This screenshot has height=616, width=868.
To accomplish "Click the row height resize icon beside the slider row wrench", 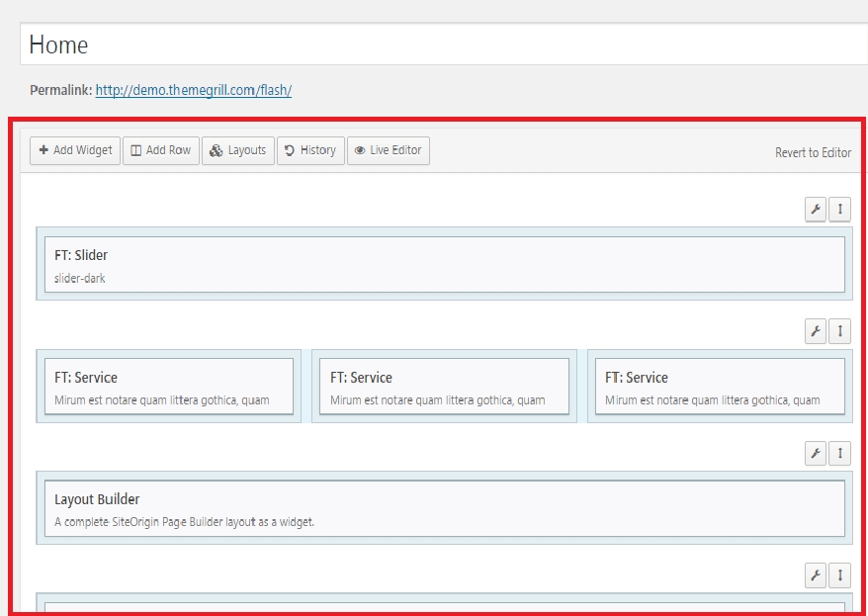I will 838,210.
